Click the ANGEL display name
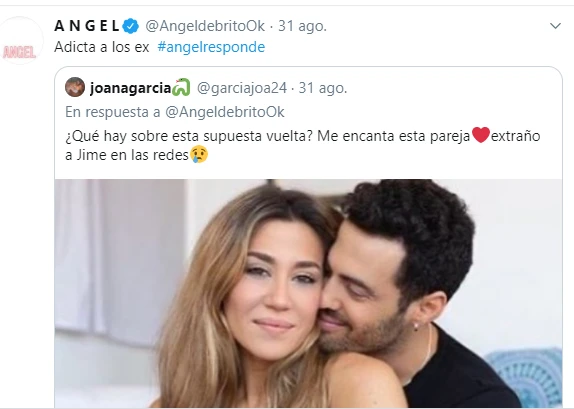 [x=87, y=26]
